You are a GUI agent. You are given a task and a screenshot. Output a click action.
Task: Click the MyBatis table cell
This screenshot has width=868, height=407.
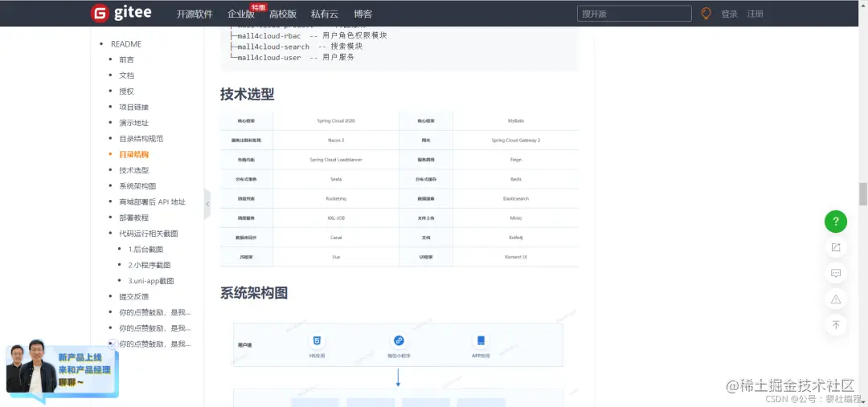click(x=516, y=120)
